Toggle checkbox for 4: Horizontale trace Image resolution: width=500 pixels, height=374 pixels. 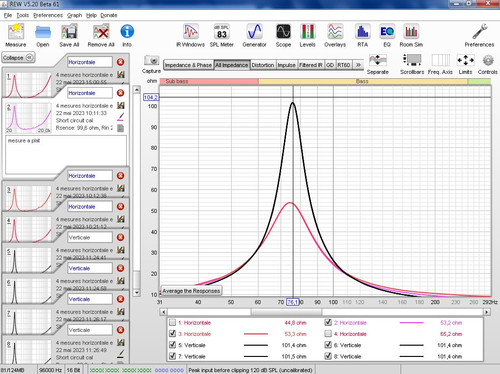point(328,334)
